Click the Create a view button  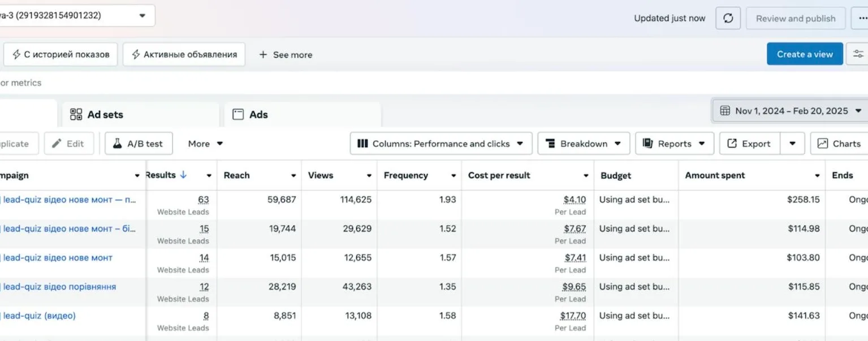805,54
